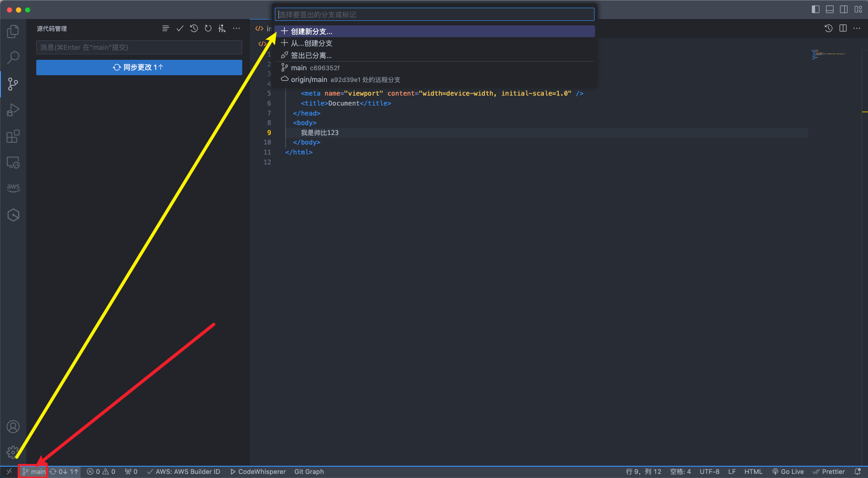Toggle panel layout icon in title bar
868x478 pixels.
(x=830, y=10)
